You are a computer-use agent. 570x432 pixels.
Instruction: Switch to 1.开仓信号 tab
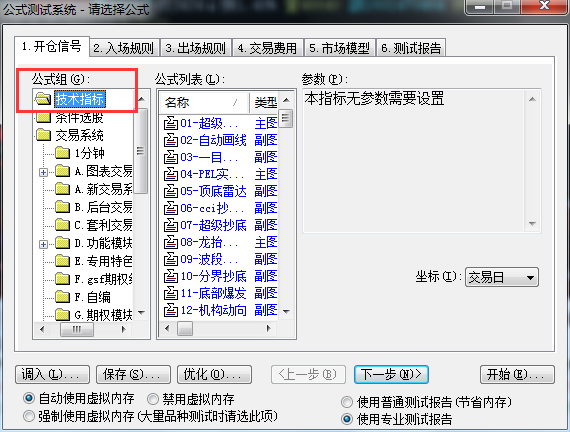tap(52, 47)
